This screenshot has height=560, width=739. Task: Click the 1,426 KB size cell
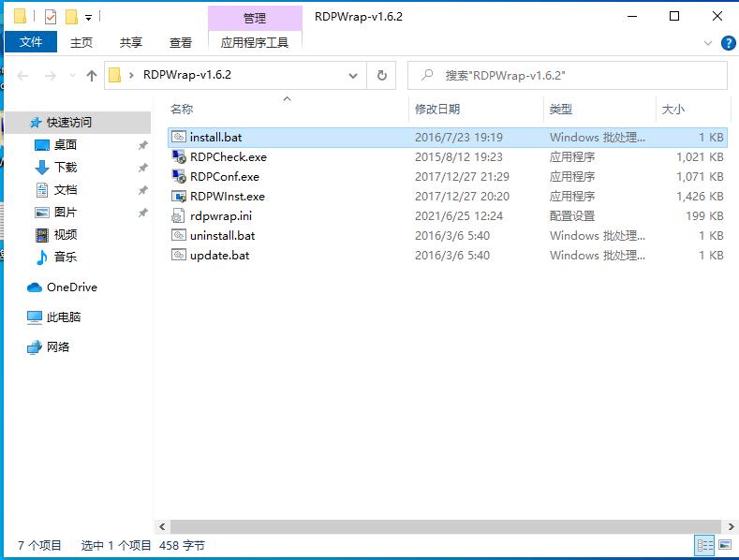click(x=700, y=196)
